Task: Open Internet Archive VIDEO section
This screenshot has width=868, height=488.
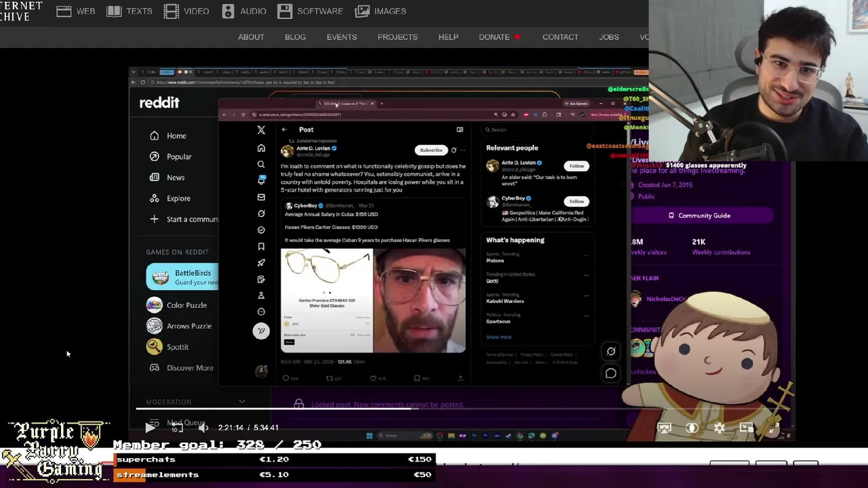Action: (186, 11)
